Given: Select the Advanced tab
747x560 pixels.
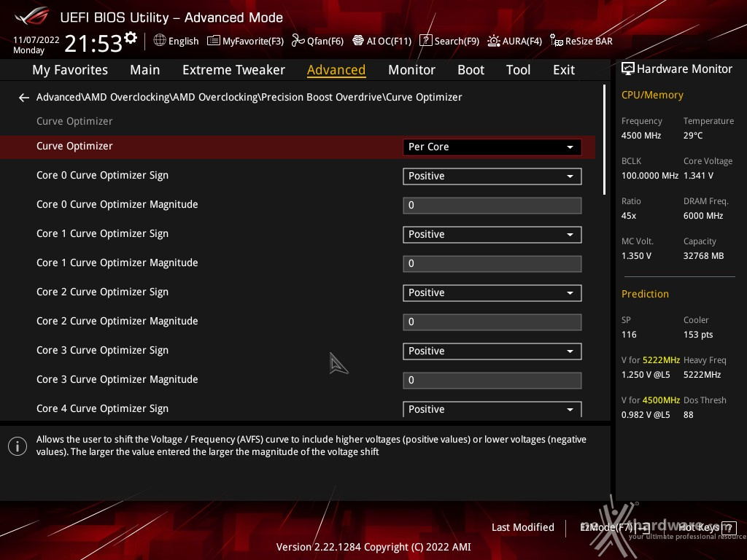Looking at the screenshot, I should [x=336, y=70].
